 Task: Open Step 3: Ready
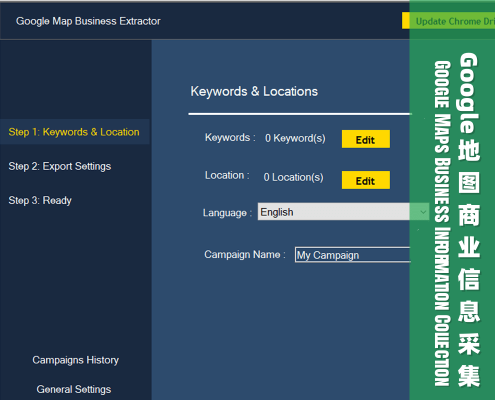tap(40, 200)
